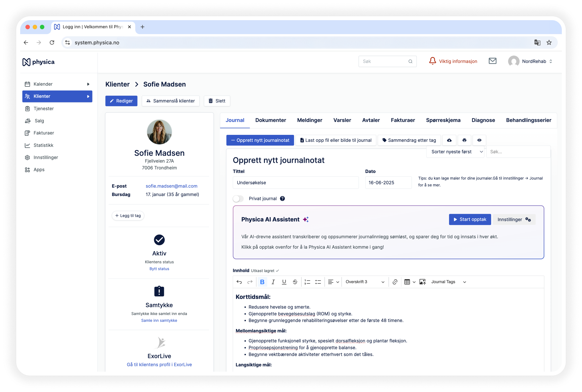Toggle bold formatting in editor
Screen dimensions: 582x392
[x=262, y=282]
